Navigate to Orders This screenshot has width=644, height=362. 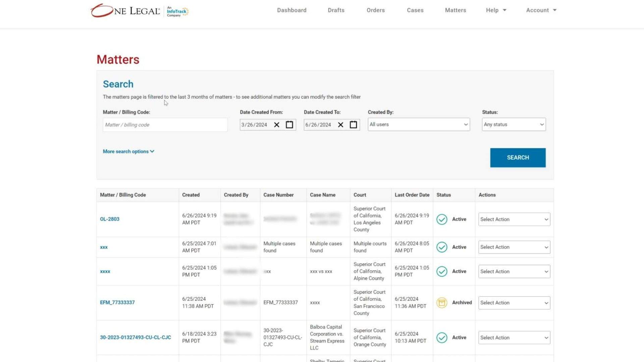(376, 10)
